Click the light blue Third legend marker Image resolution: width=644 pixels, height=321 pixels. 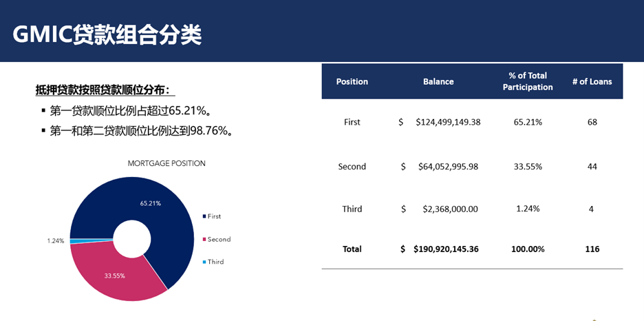tap(204, 262)
